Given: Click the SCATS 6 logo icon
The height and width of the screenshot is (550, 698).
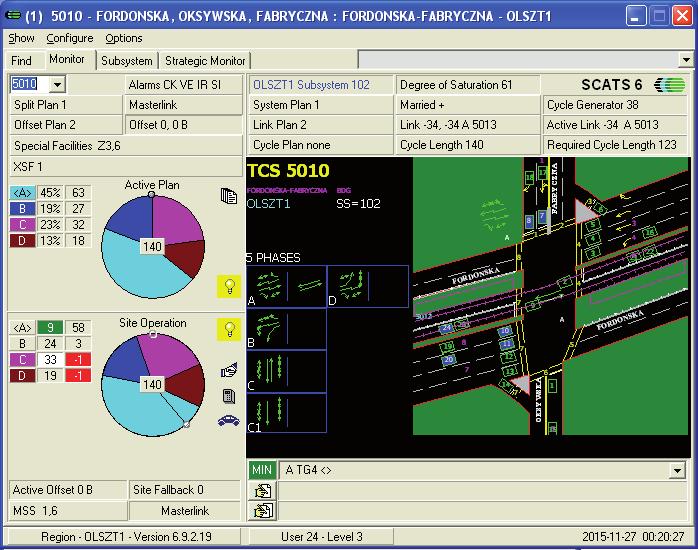Looking at the screenshot, I should [x=669, y=85].
